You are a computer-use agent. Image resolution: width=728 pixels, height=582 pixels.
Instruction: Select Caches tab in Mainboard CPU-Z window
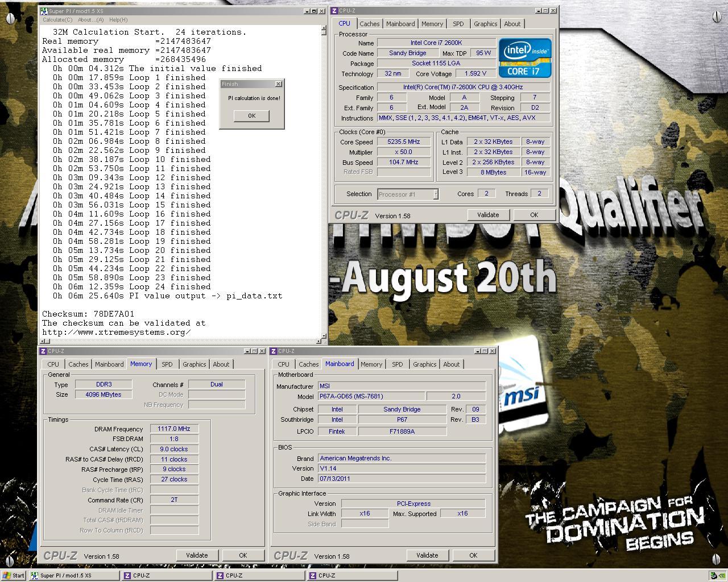point(308,364)
